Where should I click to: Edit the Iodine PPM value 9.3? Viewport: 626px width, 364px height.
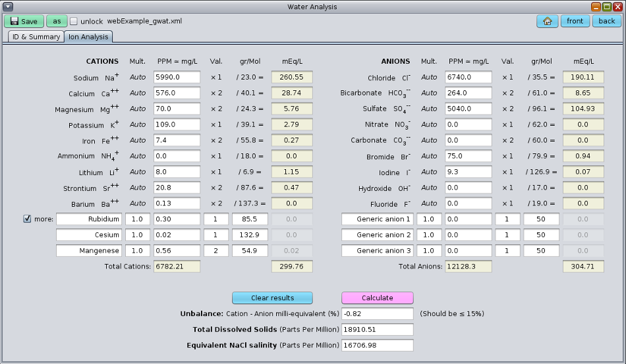[x=469, y=171]
